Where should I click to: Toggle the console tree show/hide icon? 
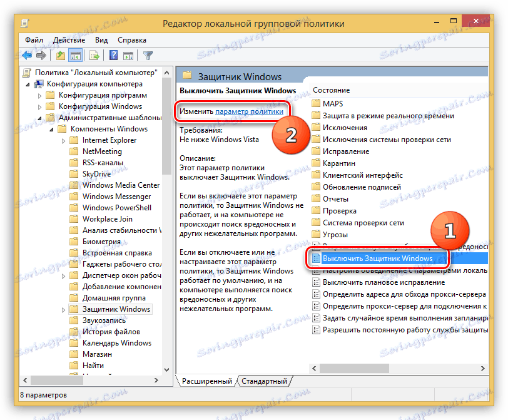[76, 56]
